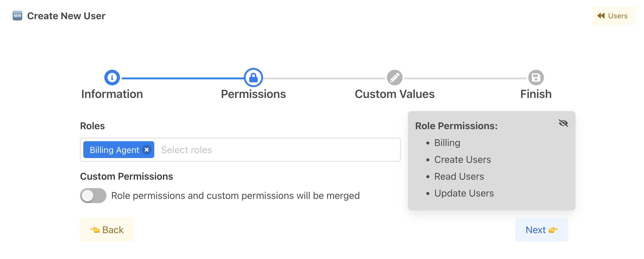Click the Permissions step label
Image resolution: width=644 pixels, height=259 pixels.
(x=253, y=94)
